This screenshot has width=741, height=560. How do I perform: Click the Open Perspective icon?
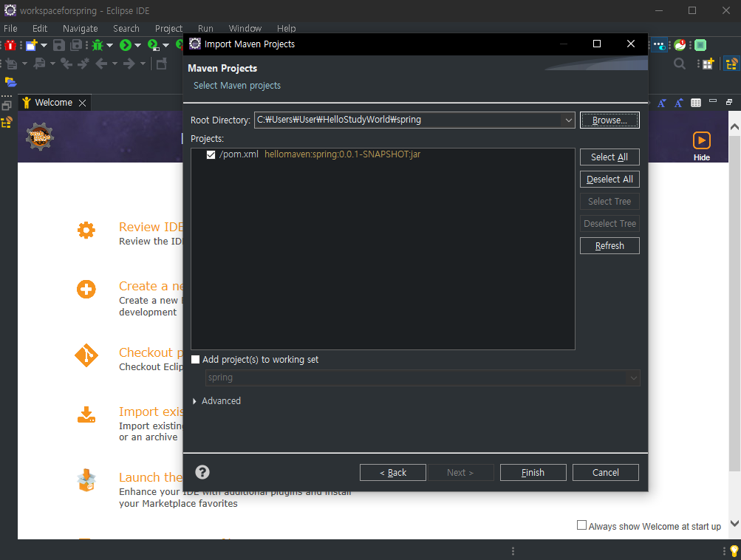coord(708,64)
